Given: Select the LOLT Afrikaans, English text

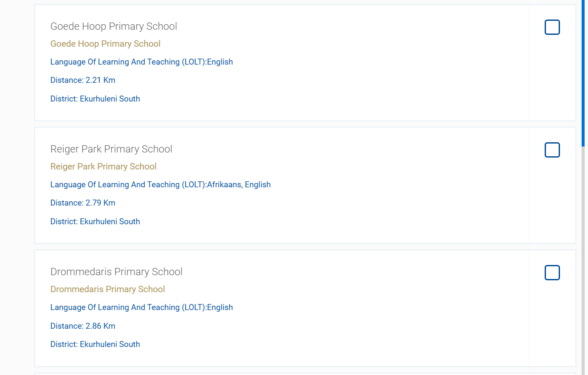Looking at the screenshot, I should [x=161, y=185].
